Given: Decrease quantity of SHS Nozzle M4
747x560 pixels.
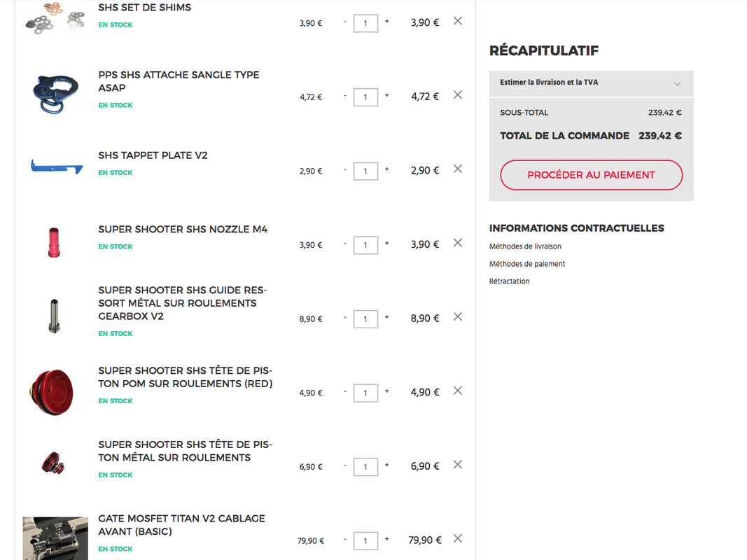Looking at the screenshot, I should point(345,244).
